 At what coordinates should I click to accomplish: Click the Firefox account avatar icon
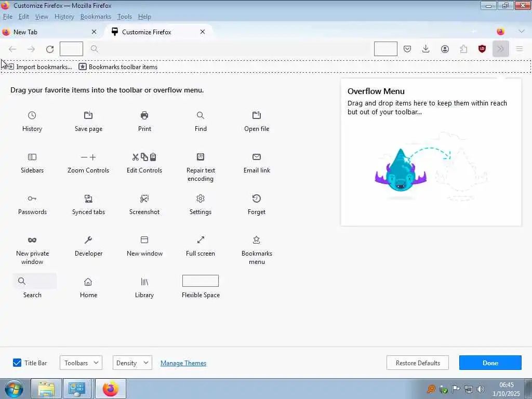[445, 49]
